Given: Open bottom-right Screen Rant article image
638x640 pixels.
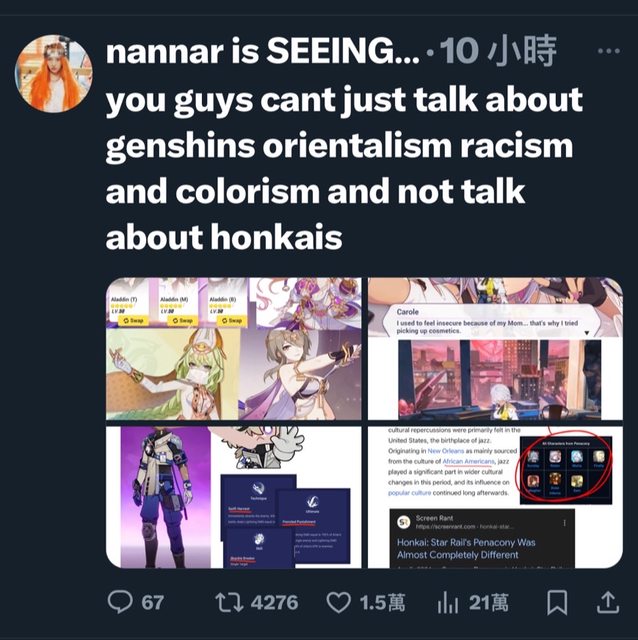Looking at the screenshot, I should (495, 497).
